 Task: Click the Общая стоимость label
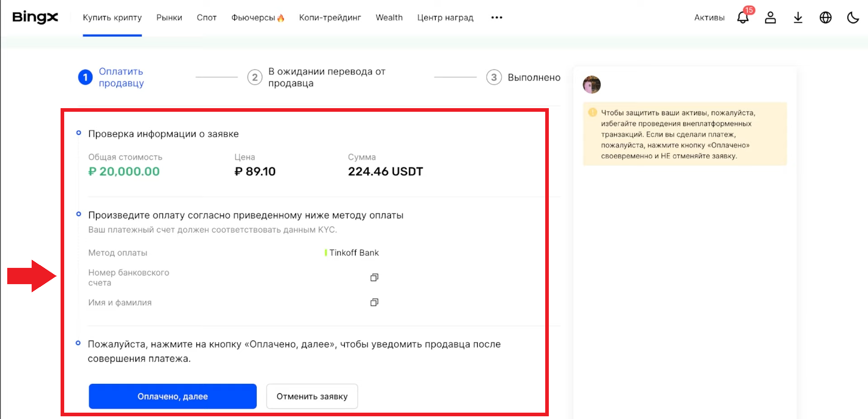tap(125, 157)
